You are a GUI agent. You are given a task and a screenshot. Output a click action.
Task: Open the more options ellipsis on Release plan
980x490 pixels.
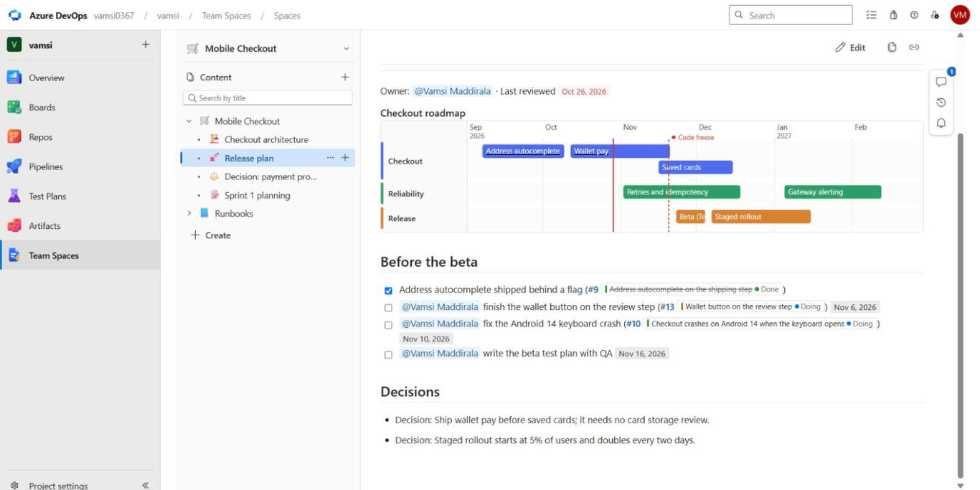pos(330,158)
